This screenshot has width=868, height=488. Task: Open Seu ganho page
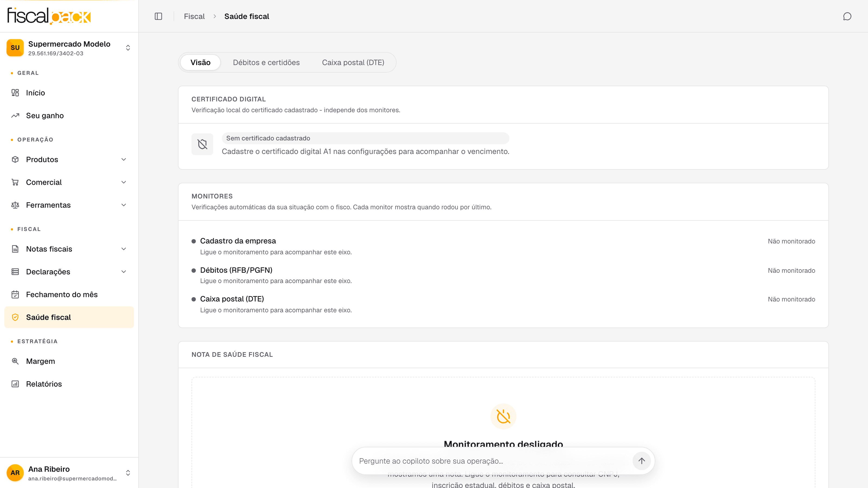(69, 115)
